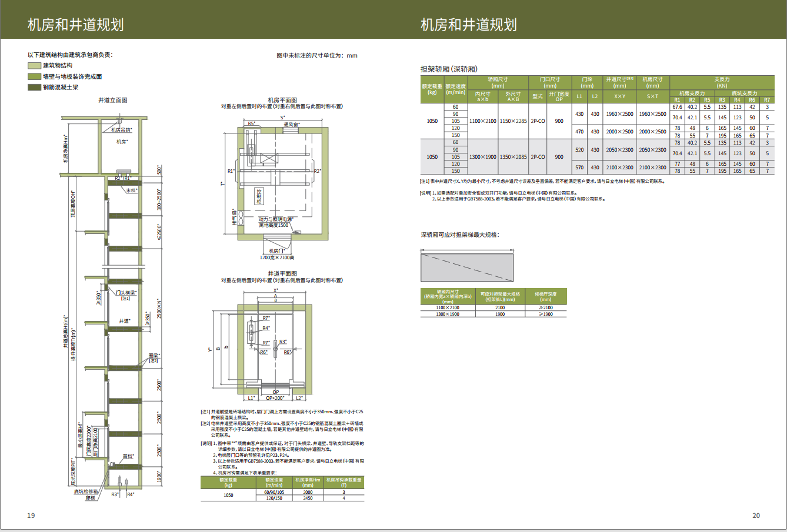Click the 开门宽度 OP column header

(559, 96)
